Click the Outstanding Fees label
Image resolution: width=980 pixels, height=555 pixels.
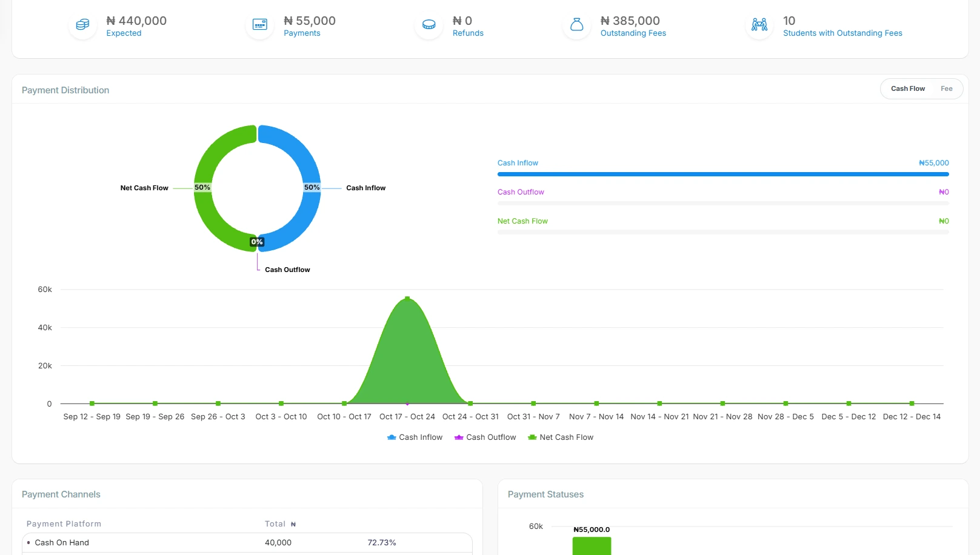coord(633,33)
